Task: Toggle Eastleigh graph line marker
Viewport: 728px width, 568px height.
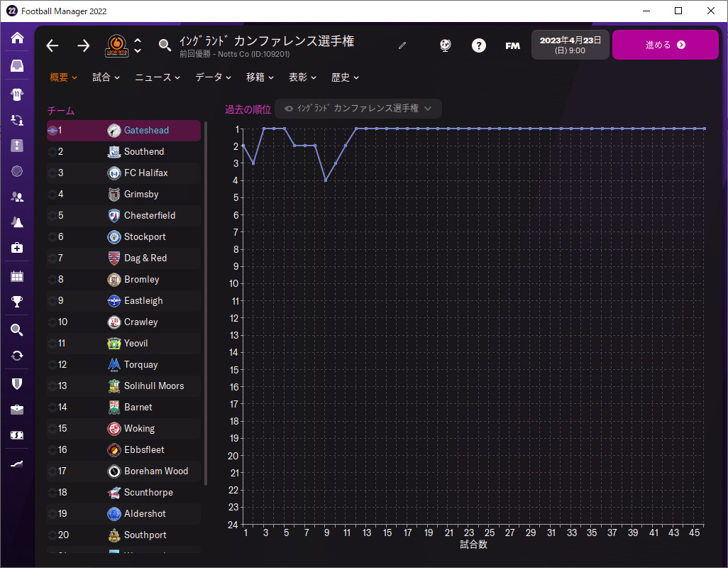Action: 53,301
